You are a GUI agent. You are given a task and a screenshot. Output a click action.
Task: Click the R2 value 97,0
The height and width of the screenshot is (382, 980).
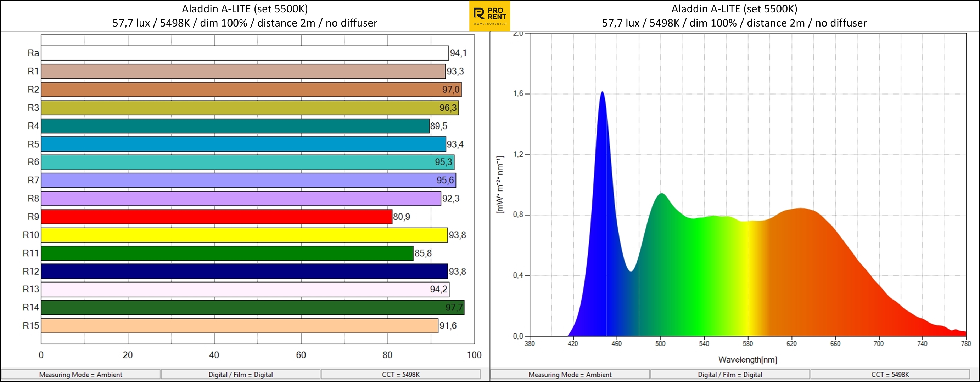451,90
